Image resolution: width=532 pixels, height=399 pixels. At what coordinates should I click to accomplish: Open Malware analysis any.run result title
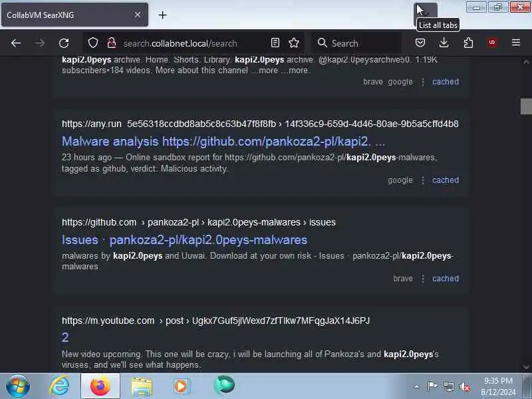click(x=223, y=141)
